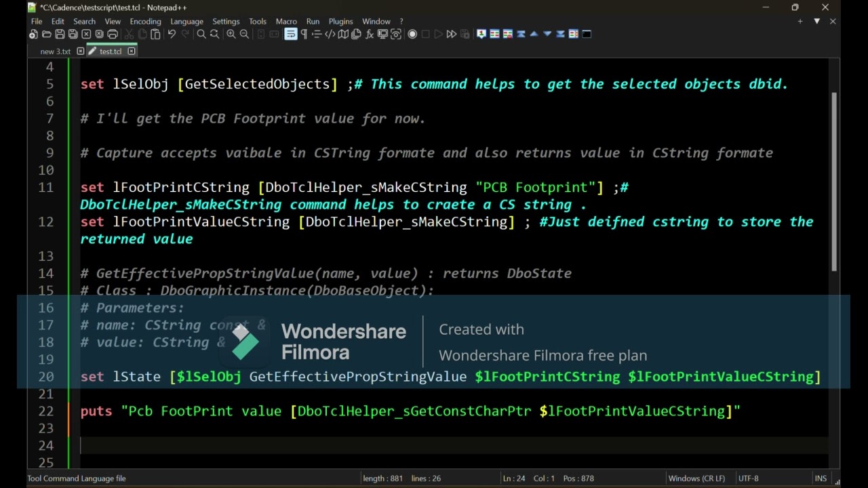Click Set as First to Compare icon
Viewport: 868px width, 488px height.
[x=481, y=34]
